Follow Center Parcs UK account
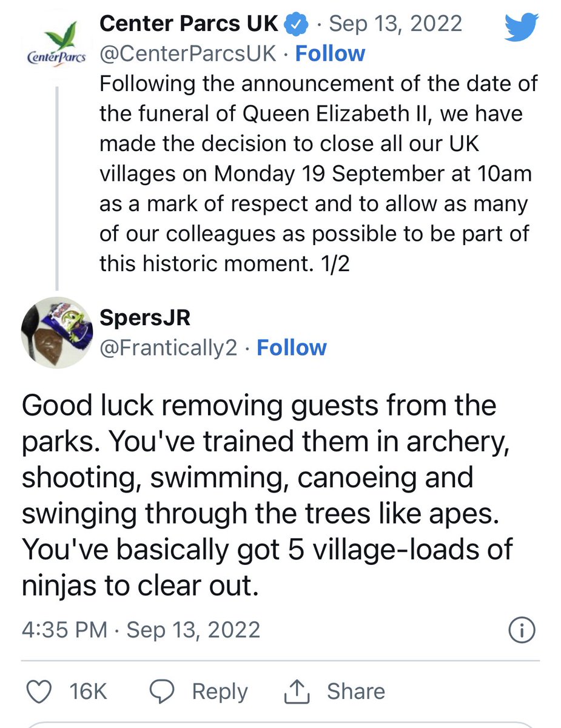The image size is (561, 728). point(330,54)
